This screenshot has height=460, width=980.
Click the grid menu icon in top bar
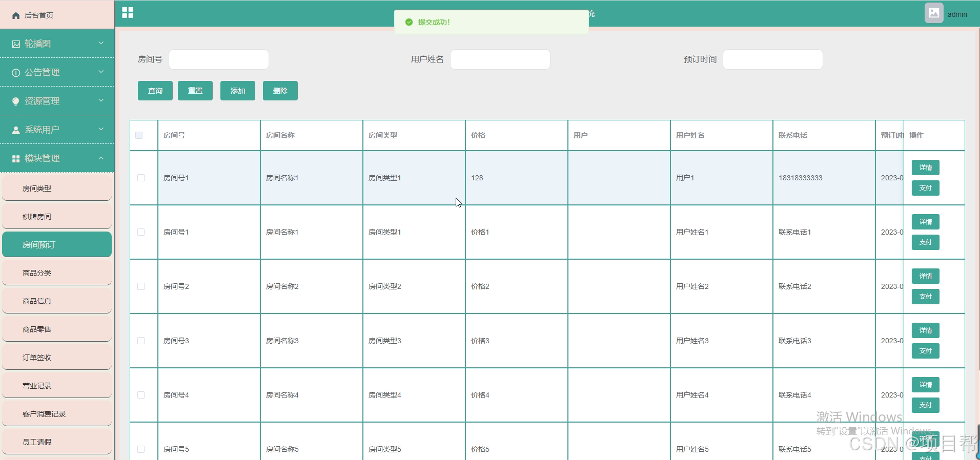point(128,13)
